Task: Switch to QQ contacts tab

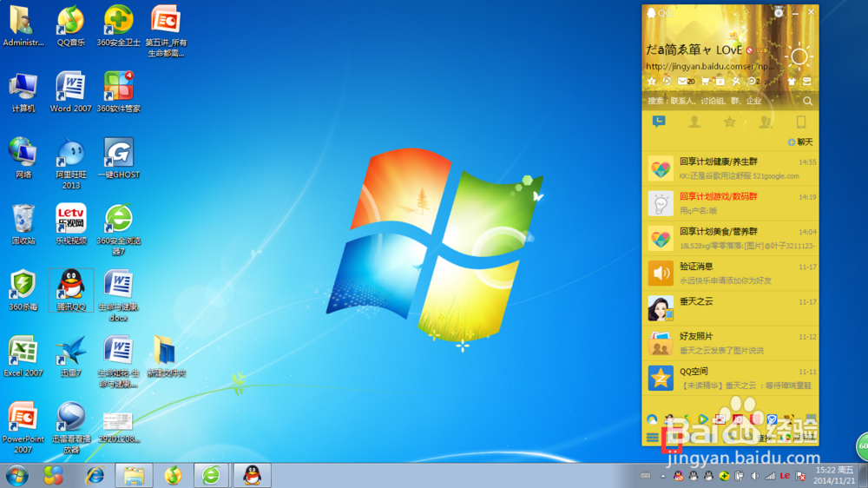Action: coord(694,122)
